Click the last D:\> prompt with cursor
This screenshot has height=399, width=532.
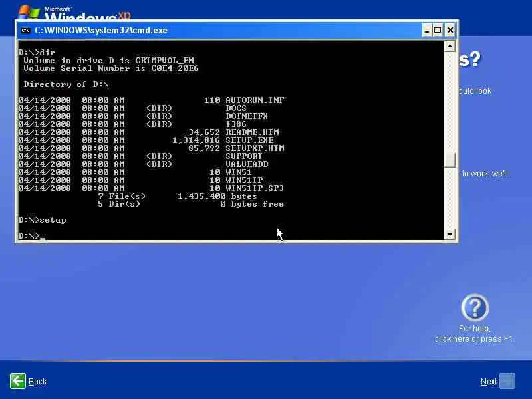click(31, 236)
